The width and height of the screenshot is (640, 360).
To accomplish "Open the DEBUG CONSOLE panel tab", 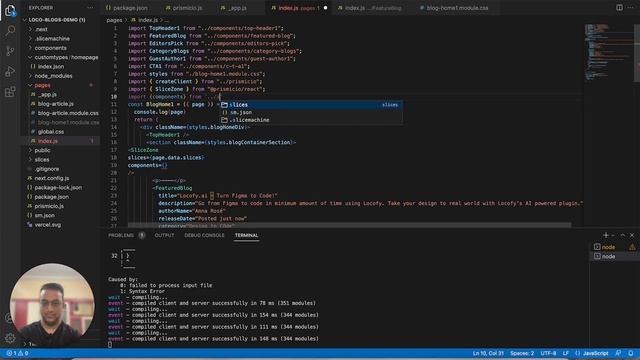I will 204,235.
